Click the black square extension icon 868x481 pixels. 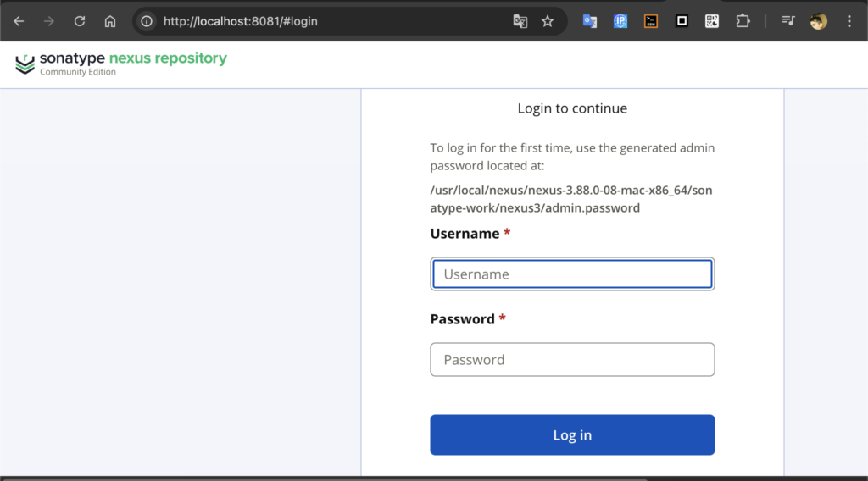tap(682, 21)
